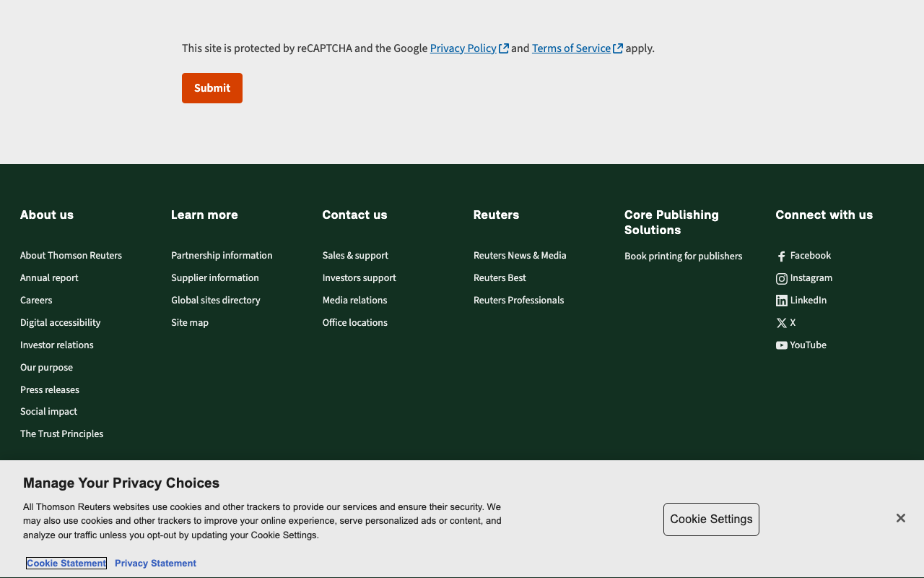
Task: Click the YouTube play icon
Action: point(781,345)
